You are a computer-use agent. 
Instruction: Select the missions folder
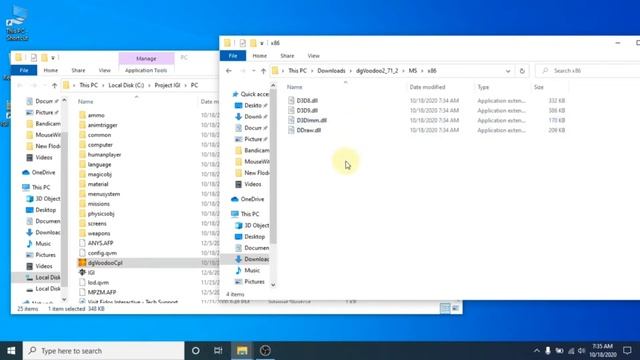(x=94, y=204)
